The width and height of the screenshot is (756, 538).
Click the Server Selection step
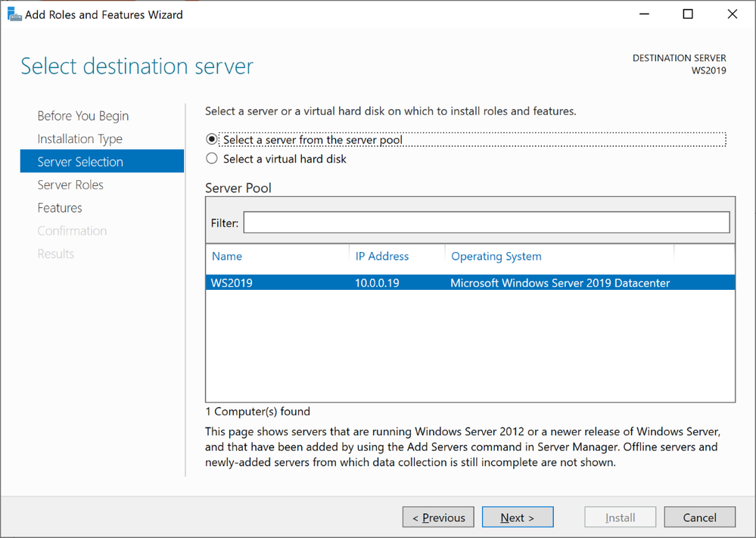coord(79,161)
